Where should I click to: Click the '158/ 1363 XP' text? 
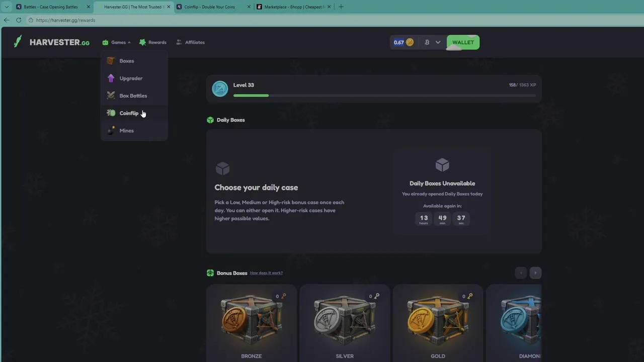click(522, 85)
